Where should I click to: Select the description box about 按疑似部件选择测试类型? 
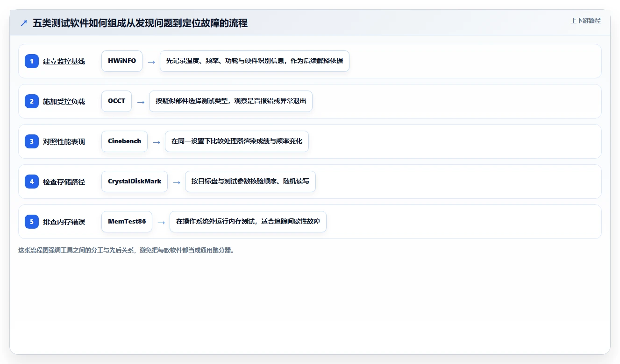(231, 101)
